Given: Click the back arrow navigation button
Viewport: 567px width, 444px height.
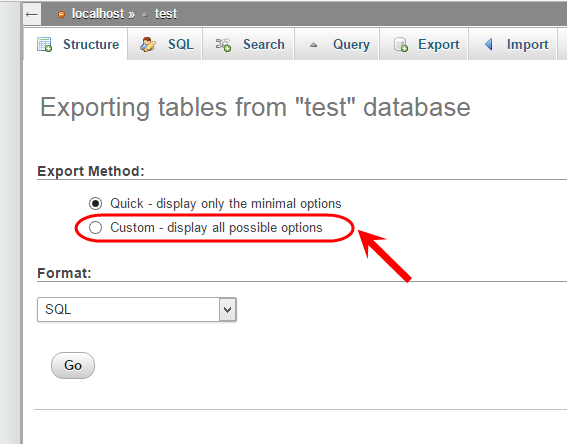Looking at the screenshot, I should 32,14.
